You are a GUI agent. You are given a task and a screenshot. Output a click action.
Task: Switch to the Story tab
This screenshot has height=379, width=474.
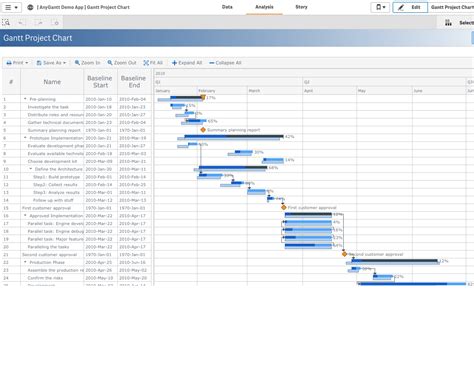(301, 7)
